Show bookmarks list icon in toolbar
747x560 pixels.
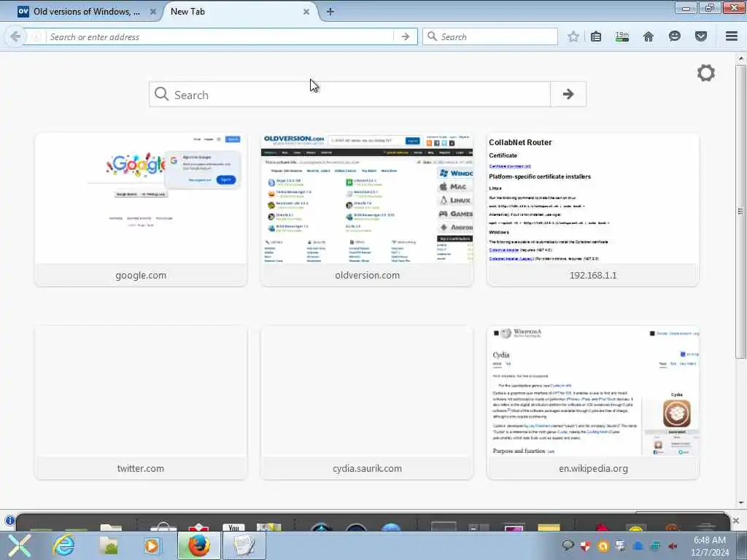point(596,36)
